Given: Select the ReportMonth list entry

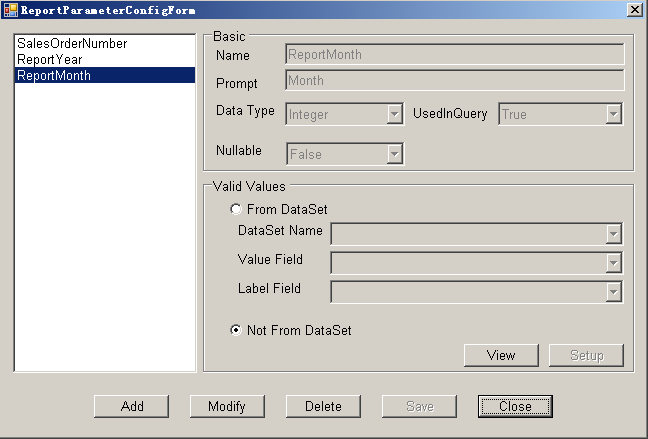Looking at the screenshot, I should 54,75.
